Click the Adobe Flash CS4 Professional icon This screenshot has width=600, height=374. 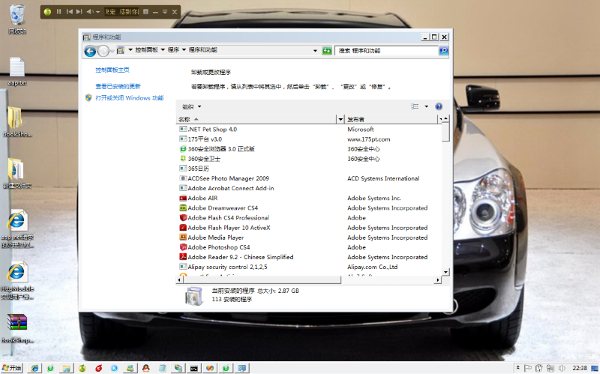[x=183, y=218]
